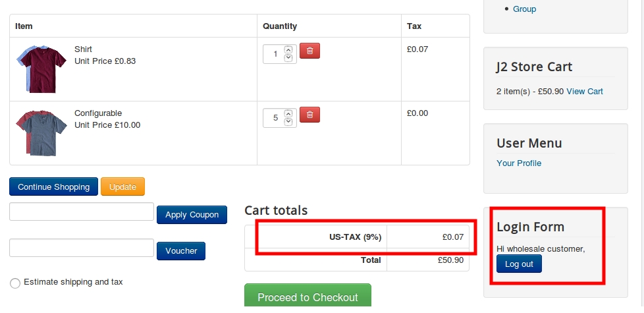Open the Configurable product thumbnail image

(41, 132)
